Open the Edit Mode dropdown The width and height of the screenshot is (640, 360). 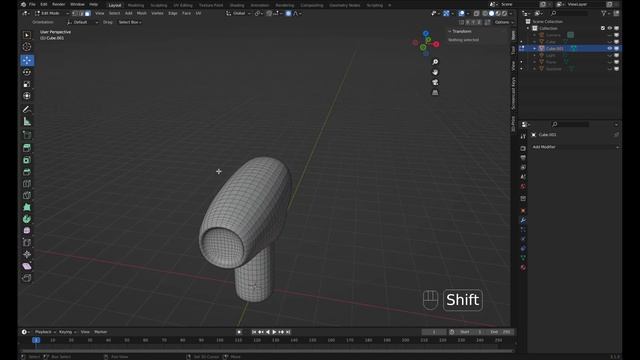tap(51, 13)
